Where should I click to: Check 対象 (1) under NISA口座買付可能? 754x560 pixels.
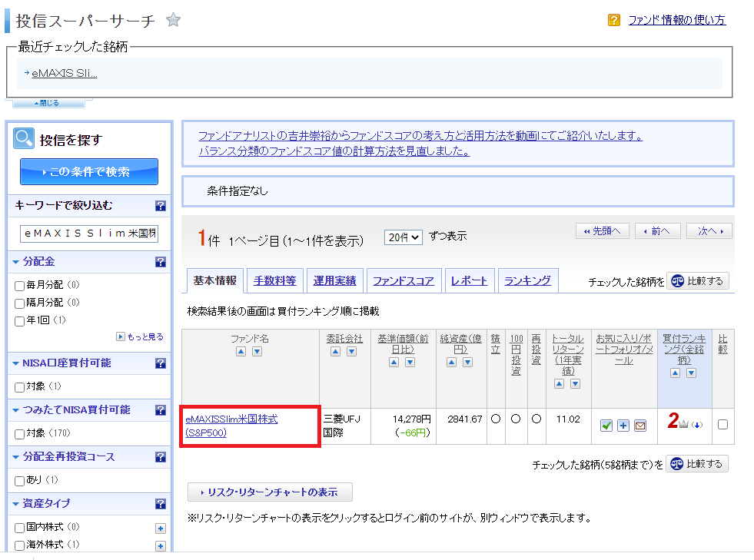(x=20, y=387)
